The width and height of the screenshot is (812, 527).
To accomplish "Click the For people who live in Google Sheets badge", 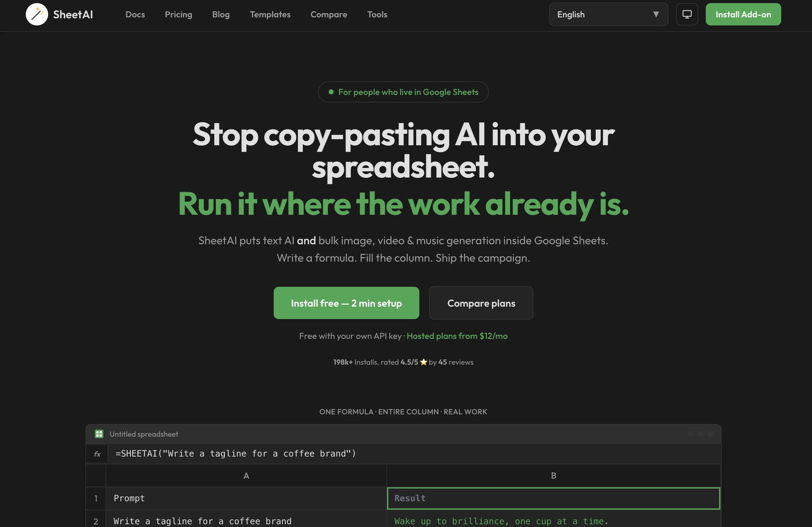I will click(x=403, y=92).
